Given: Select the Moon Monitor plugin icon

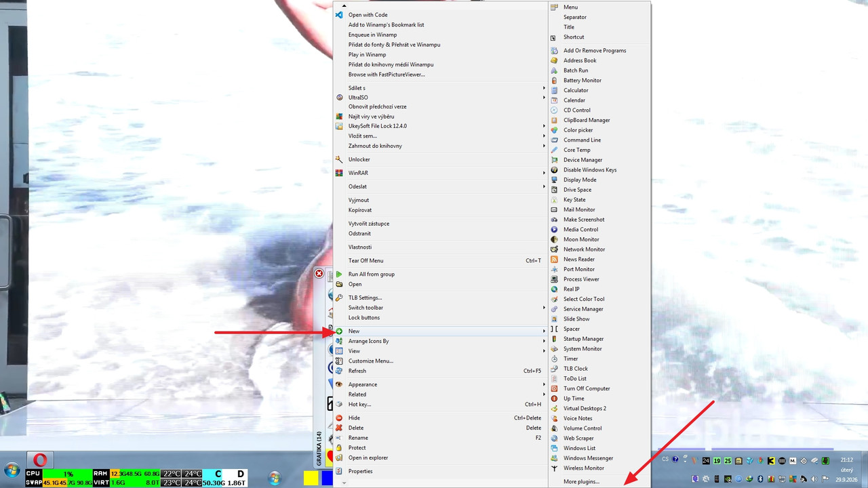Looking at the screenshot, I should click(554, 239).
